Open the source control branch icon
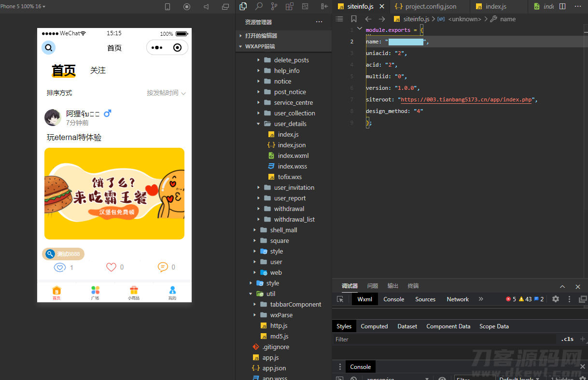Image resolution: width=588 pixels, height=380 pixels. pos(274,6)
